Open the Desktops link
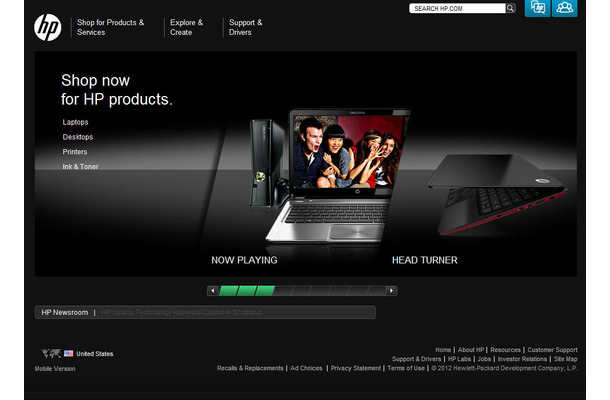 pyautogui.click(x=78, y=137)
